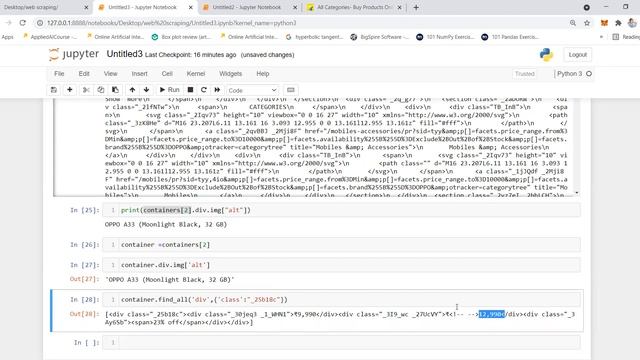Viewport: 640px width, 360px height.
Task: Open the command palette keyboard icon
Action: coord(291,90)
